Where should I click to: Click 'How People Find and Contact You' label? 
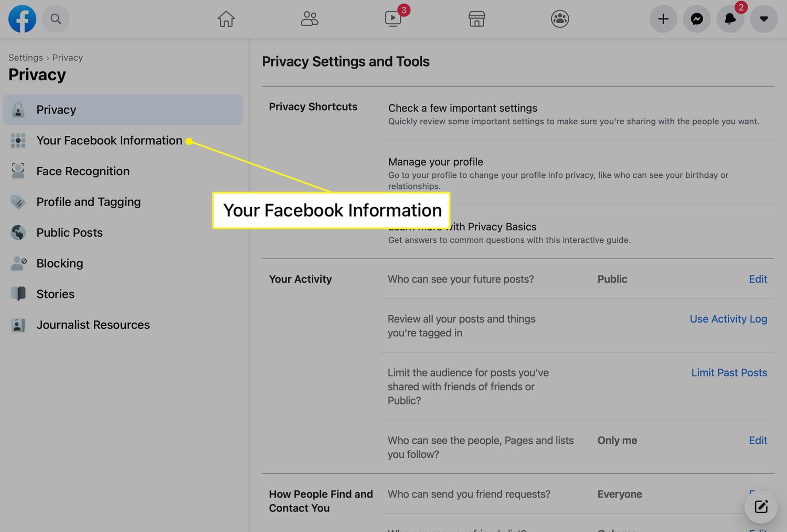tap(321, 501)
